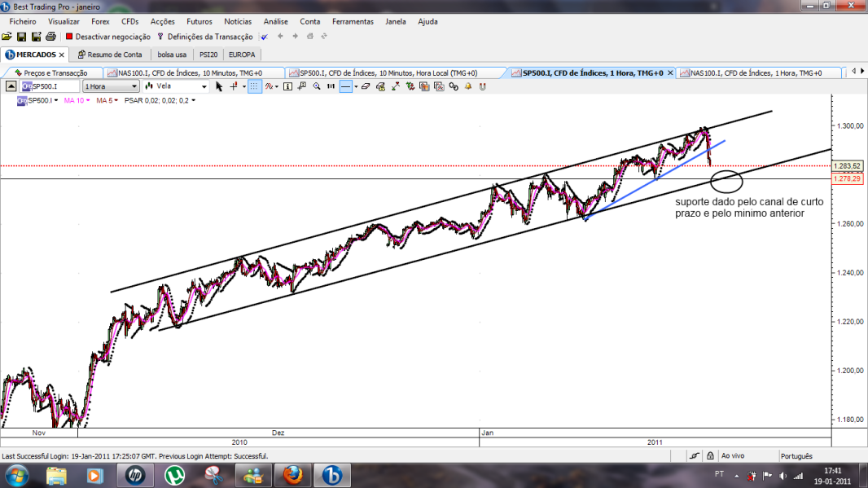Save workspace using the floppy disk icon
The height and width of the screenshot is (488, 868).
(22, 37)
